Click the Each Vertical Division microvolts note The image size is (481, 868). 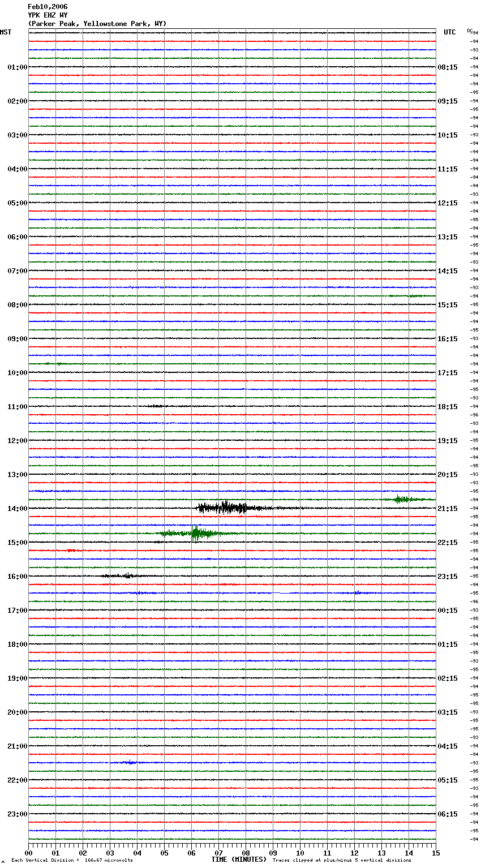(72, 861)
